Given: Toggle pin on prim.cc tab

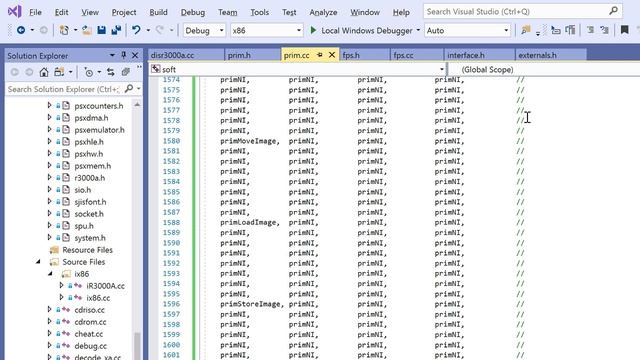Looking at the screenshot, I should pos(320,55).
